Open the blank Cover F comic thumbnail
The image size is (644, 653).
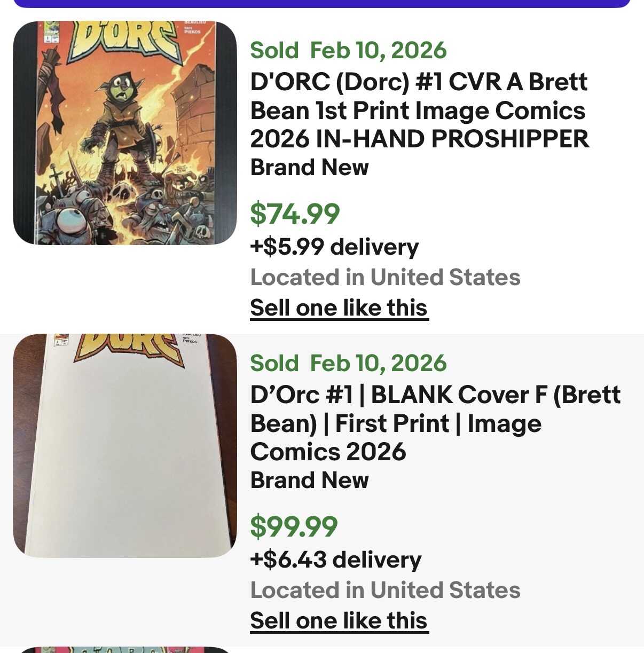pyautogui.click(x=124, y=446)
